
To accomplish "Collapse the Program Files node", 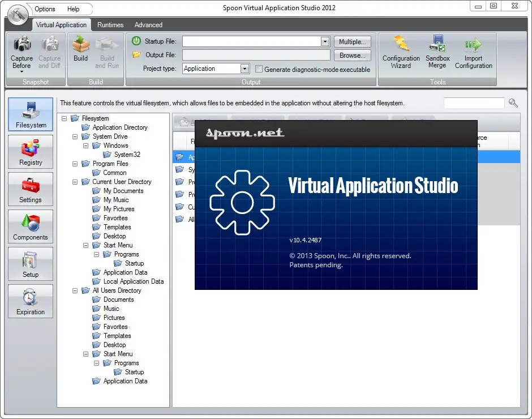I will pyautogui.click(x=75, y=164).
